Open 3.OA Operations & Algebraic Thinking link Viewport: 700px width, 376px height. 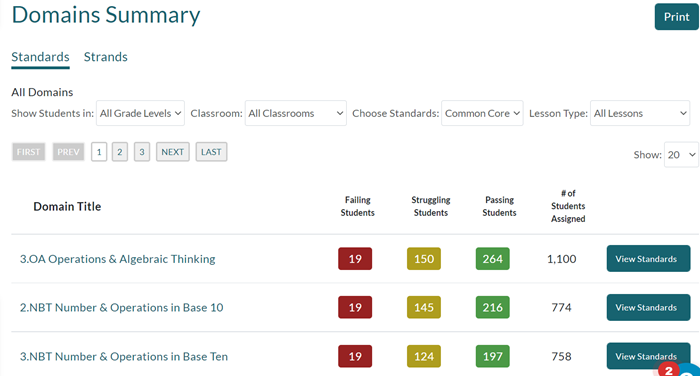pos(117,259)
